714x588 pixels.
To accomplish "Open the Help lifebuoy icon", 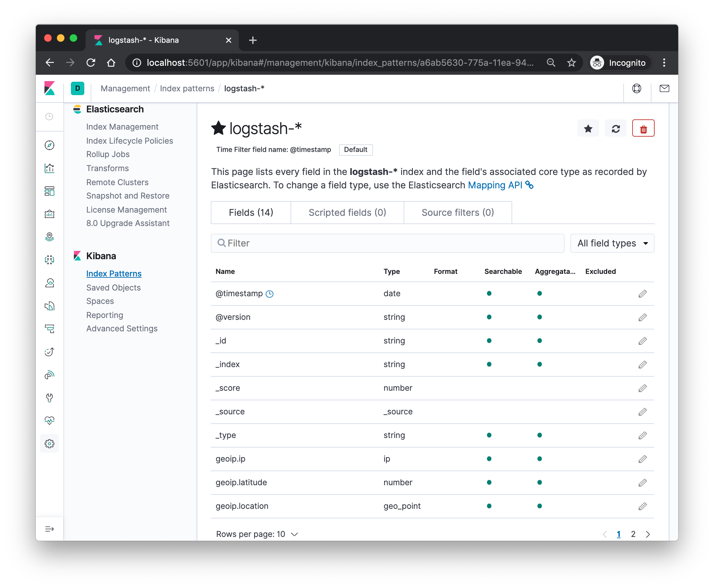I will tap(637, 88).
